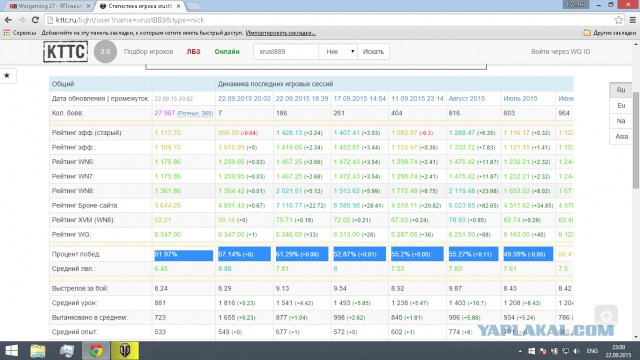Open World of Tanks taskbar icon
This screenshot has width=640, height=360.
click(x=125, y=351)
